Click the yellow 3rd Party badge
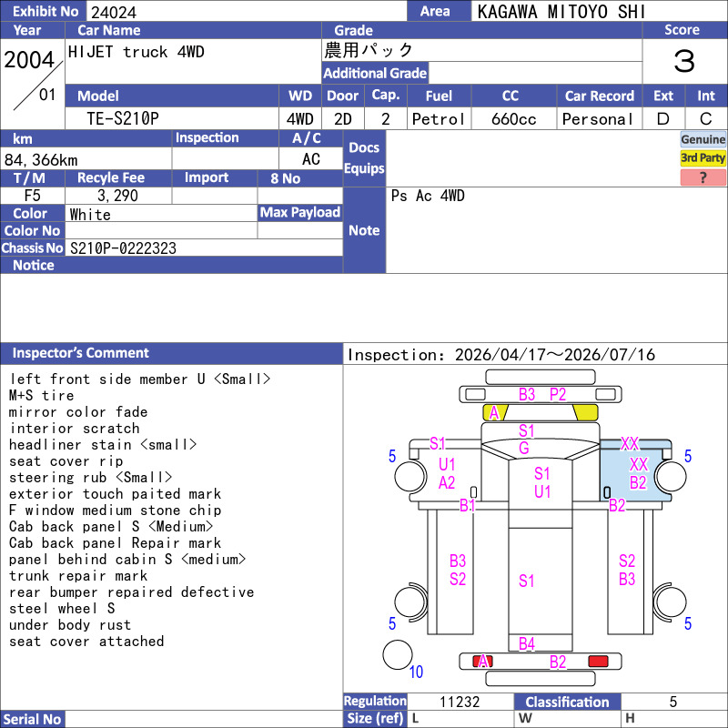The image size is (728, 728). tap(703, 158)
